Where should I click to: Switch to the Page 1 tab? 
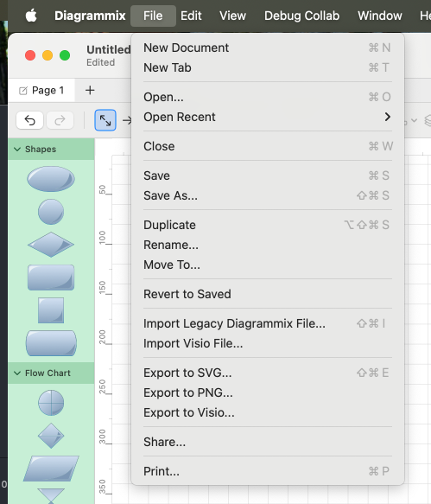tap(41, 90)
